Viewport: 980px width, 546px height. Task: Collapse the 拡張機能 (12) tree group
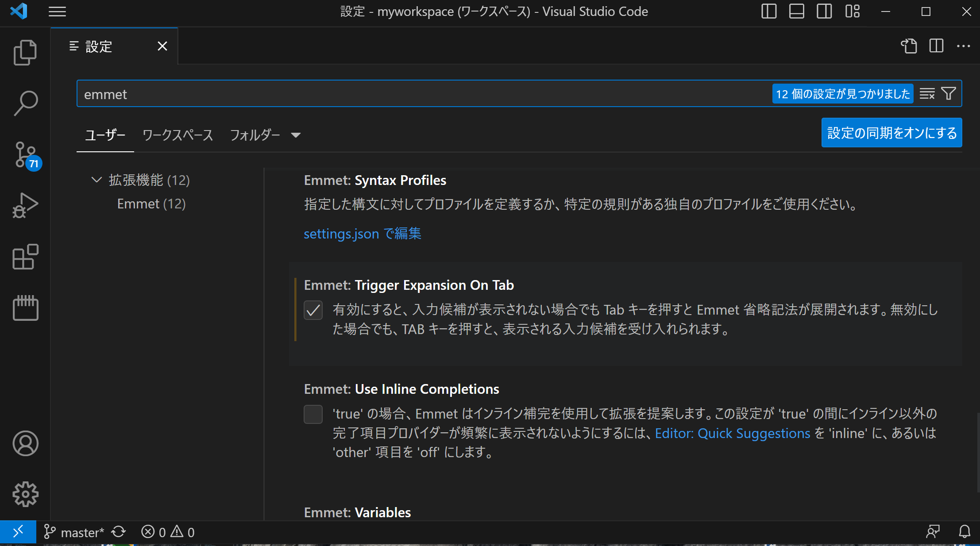click(96, 180)
